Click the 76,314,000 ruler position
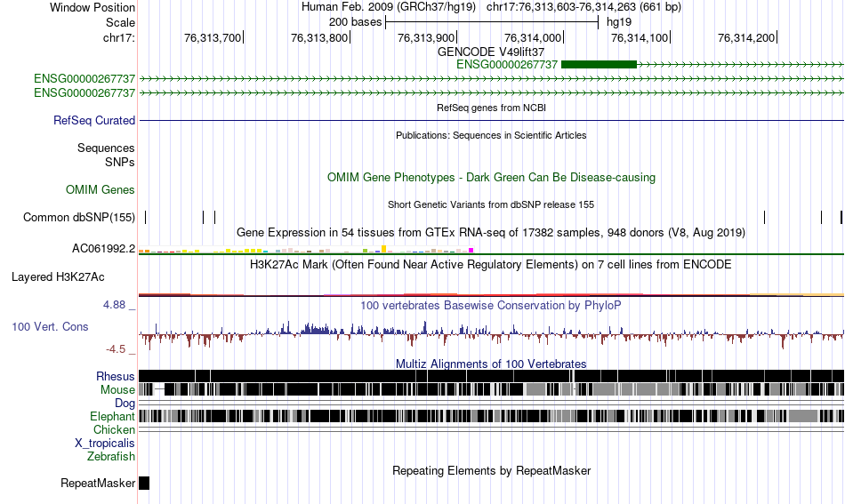The height and width of the screenshot is (504, 845). tap(533, 37)
